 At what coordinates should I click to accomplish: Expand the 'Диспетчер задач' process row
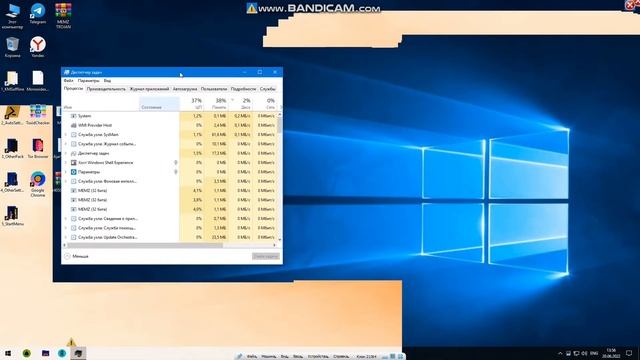click(66, 153)
